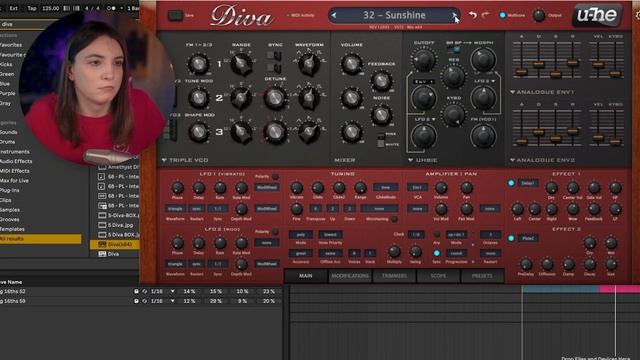Open Note Priority lowest dropdown
Viewport: 640px width, 360px height.
pos(330,234)
